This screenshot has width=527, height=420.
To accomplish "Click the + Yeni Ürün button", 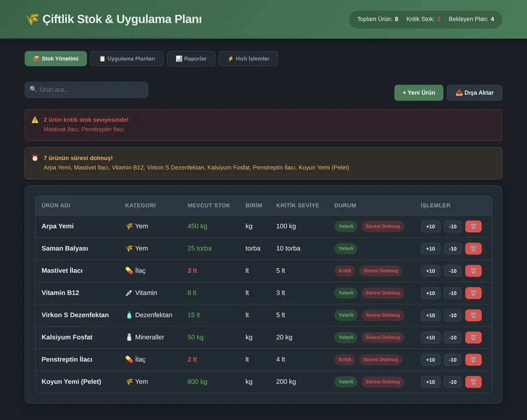I will click(x=419, y=93).
